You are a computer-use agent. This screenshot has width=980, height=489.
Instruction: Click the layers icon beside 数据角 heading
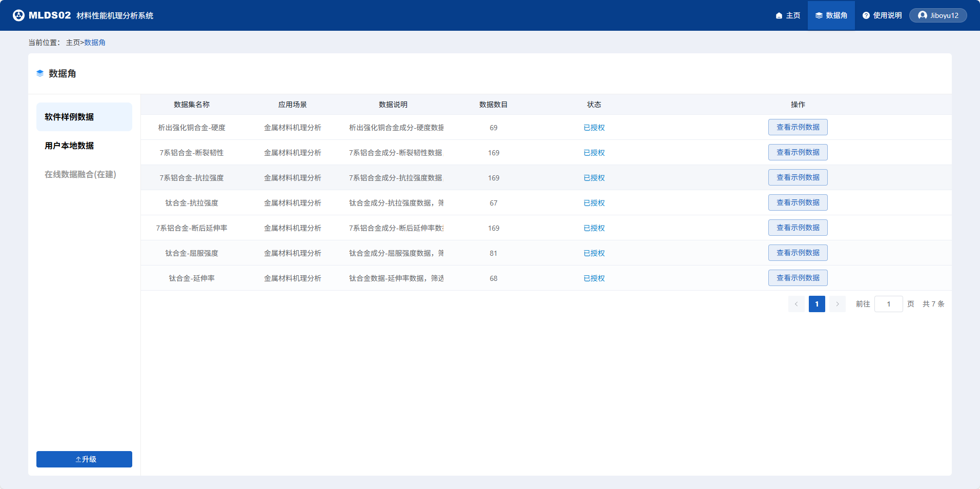coord(40,73)
